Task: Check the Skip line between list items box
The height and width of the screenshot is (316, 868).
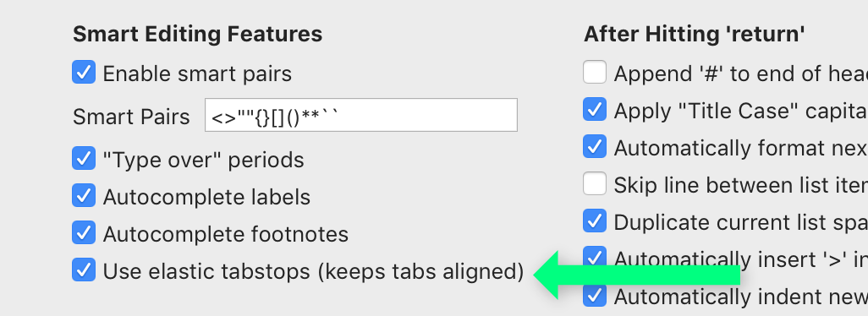Action: [595, 183]
